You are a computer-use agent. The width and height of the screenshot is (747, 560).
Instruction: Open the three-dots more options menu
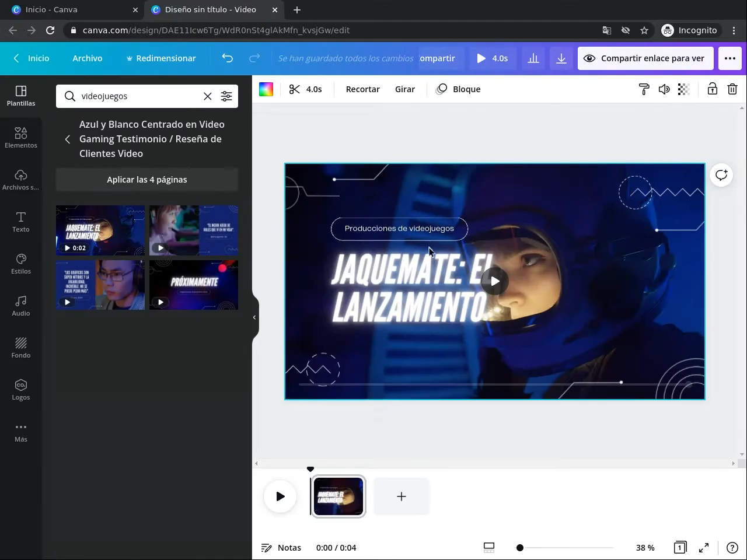(729, 58)
